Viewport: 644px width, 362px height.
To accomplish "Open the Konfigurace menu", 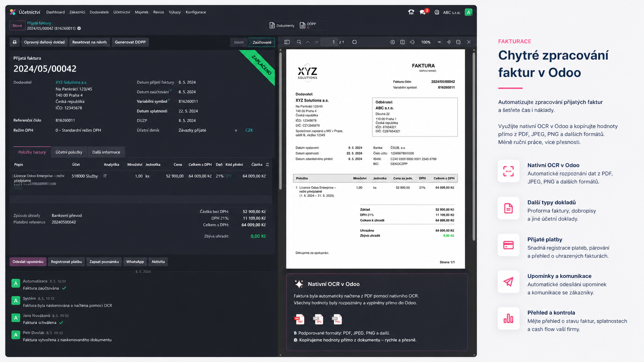I will point(196,12).
